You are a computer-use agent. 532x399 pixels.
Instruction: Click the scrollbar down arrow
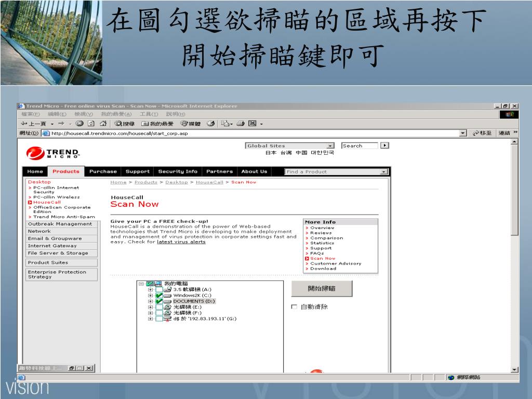click(514, 370)
